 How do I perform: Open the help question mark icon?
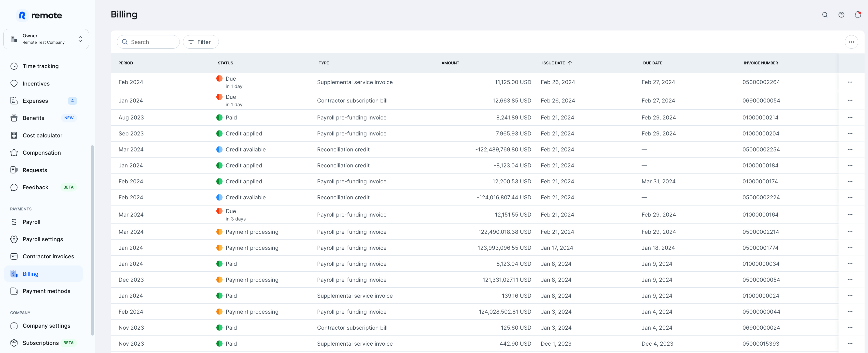click(841, 15)
